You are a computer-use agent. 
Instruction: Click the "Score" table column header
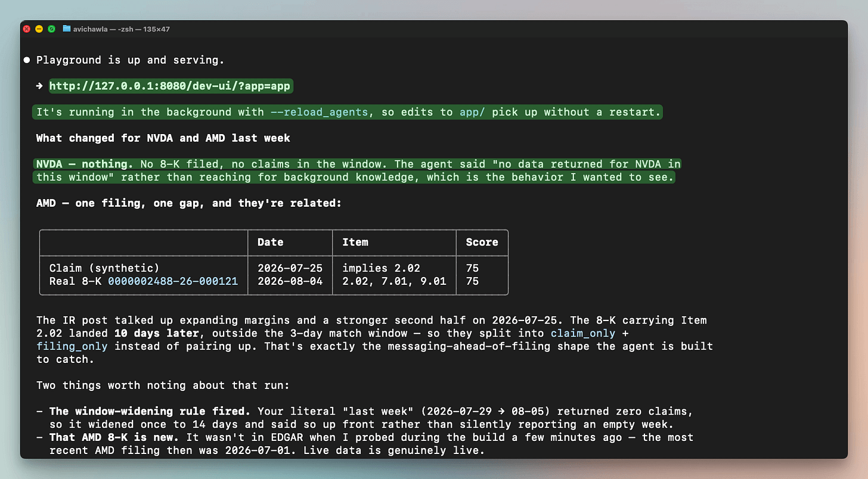pyautogui.click(x=482, y=242)
